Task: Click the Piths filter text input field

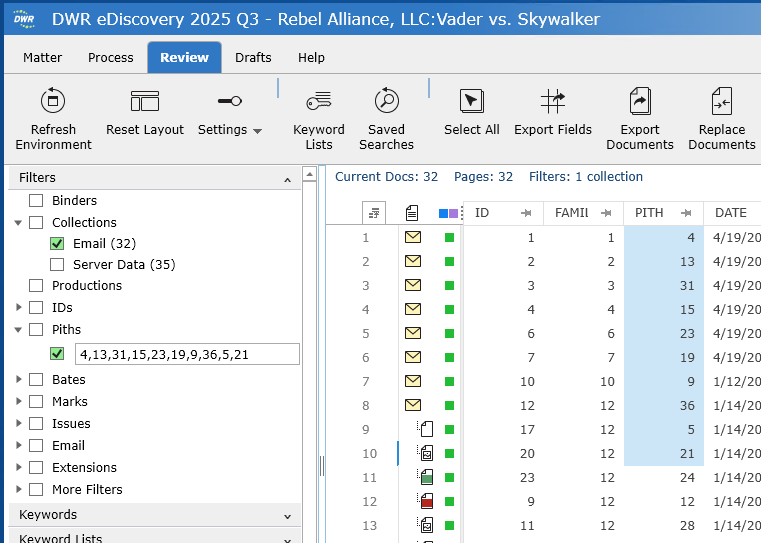Action: pyautogui.click(x=187, y=354)
